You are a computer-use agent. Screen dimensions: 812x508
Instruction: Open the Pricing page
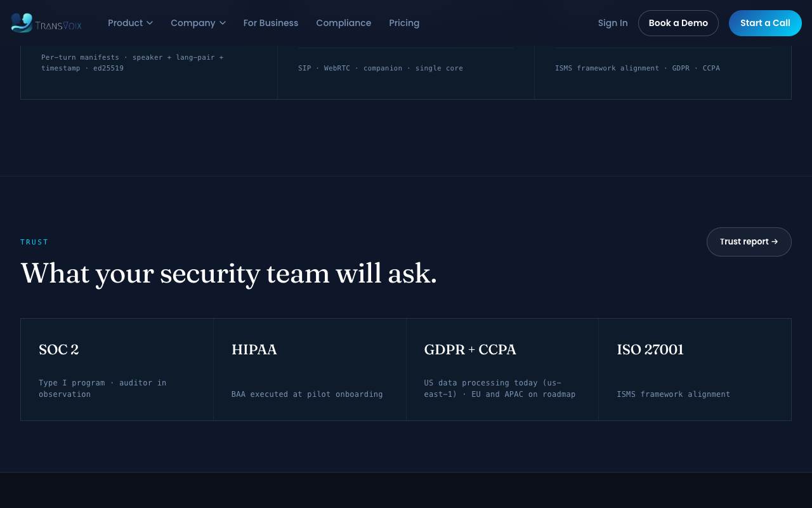click(404, 23)
